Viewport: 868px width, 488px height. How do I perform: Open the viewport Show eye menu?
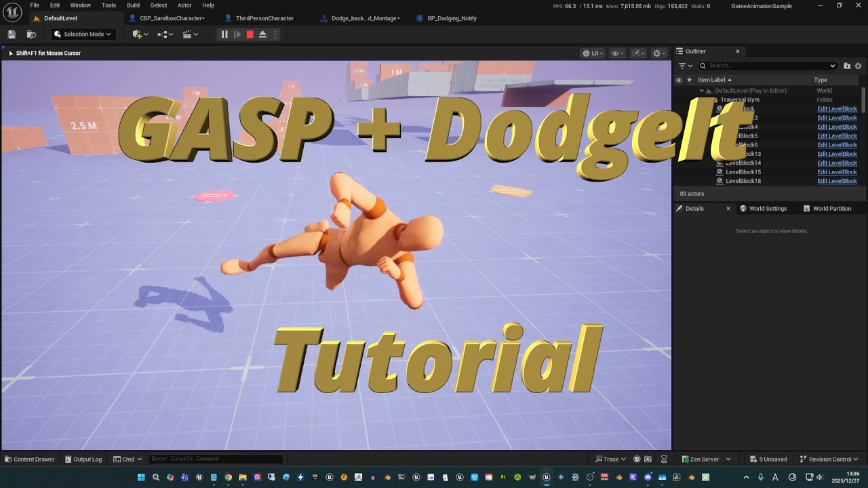[x=617, y=53]
